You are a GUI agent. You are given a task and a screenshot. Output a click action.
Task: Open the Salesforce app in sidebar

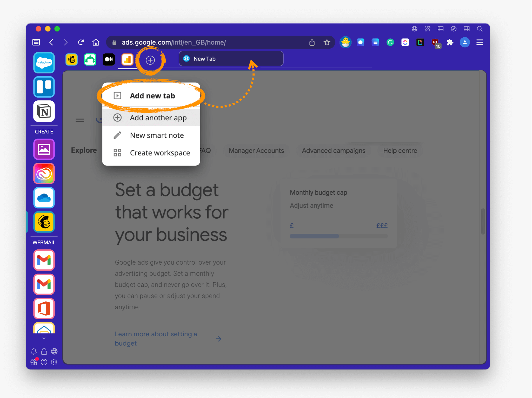pos(44,63)
